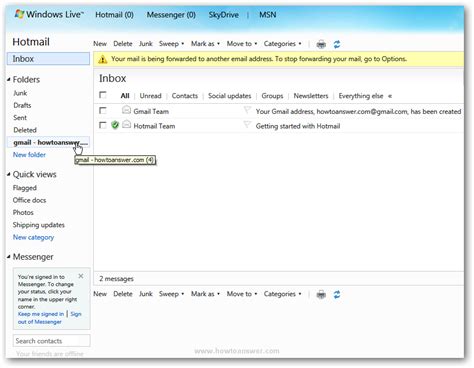This screenshot has height=368, width=474.
Task: Check the Gmail Team message checkbox
Action: 103,110
